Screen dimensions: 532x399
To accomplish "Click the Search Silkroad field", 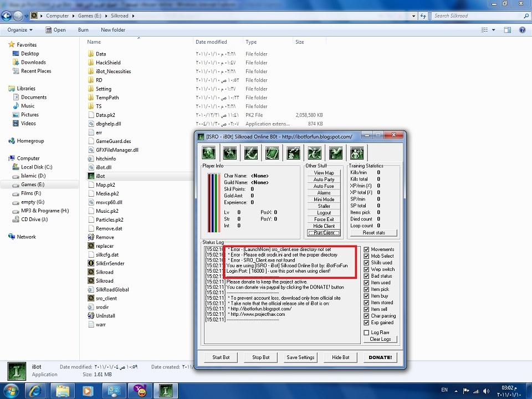I will pos(480,16).
